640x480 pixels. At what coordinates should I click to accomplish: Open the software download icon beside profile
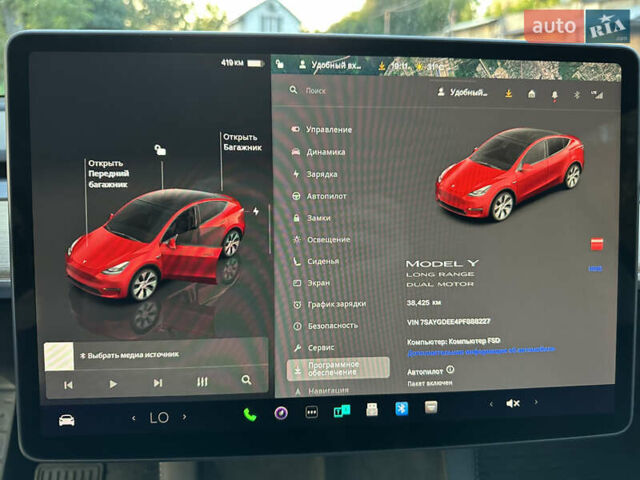pyautogui.click(x=509, y=93)
